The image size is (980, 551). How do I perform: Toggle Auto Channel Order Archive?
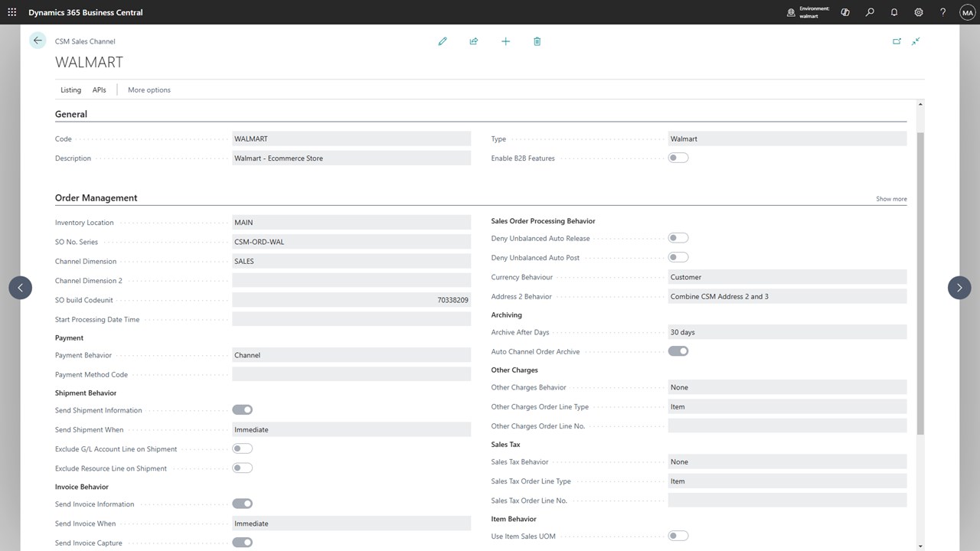(678, 351)
